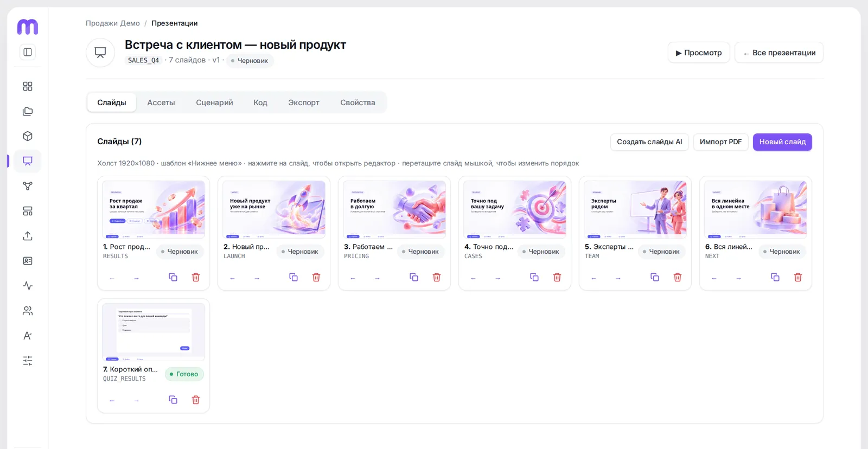Click the «Импорт PDF» button
Viewport: 868px width, 449px height.
[x=720, y=142]
